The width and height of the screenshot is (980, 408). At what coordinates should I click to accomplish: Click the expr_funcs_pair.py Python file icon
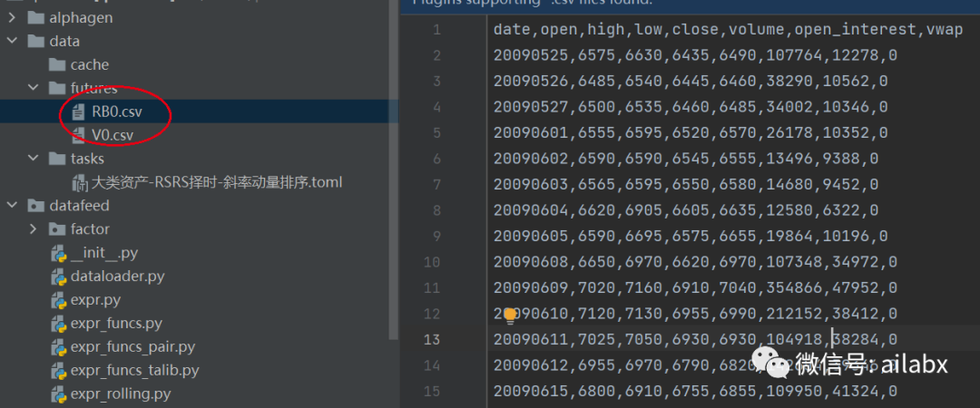(59, 346)
